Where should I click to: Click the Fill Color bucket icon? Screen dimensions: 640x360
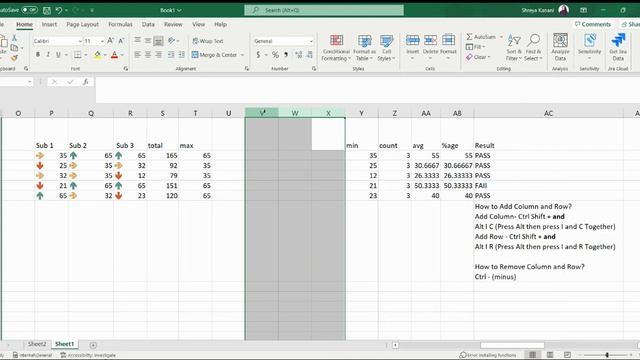(x=97, y=54)
